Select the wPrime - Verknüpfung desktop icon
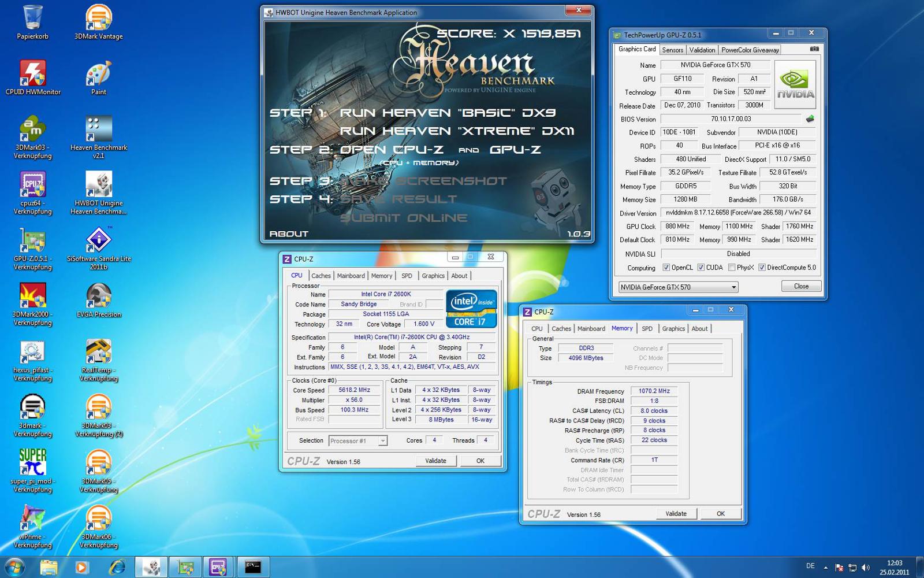 [33, 526]
